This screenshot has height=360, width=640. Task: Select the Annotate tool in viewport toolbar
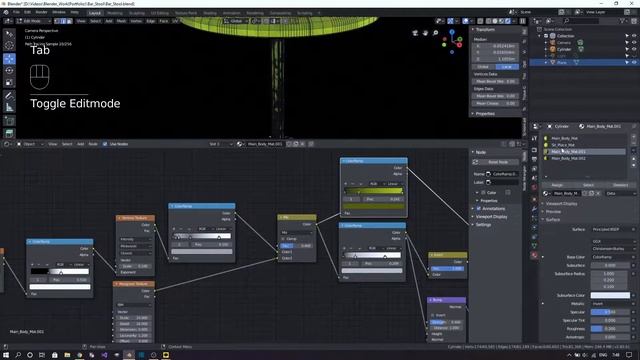pyautogui.click(x=9, y=96)
